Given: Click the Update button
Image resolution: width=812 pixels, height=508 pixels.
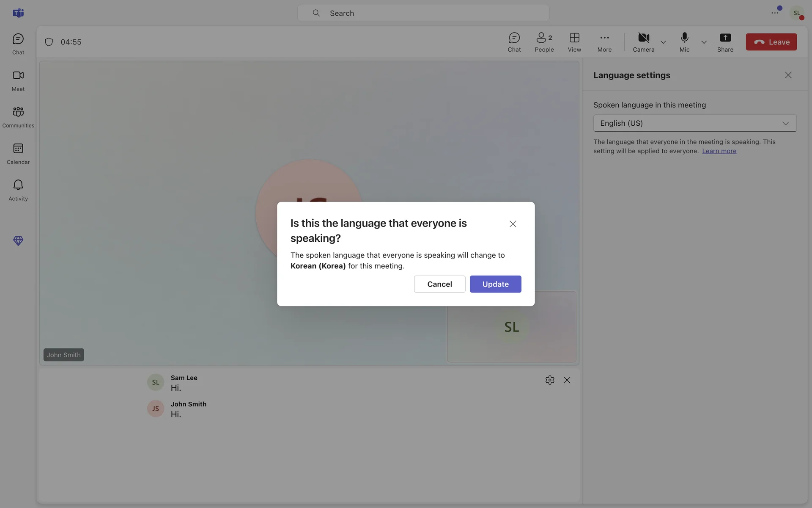Looking at the screenshot, I should coord(495,284).
